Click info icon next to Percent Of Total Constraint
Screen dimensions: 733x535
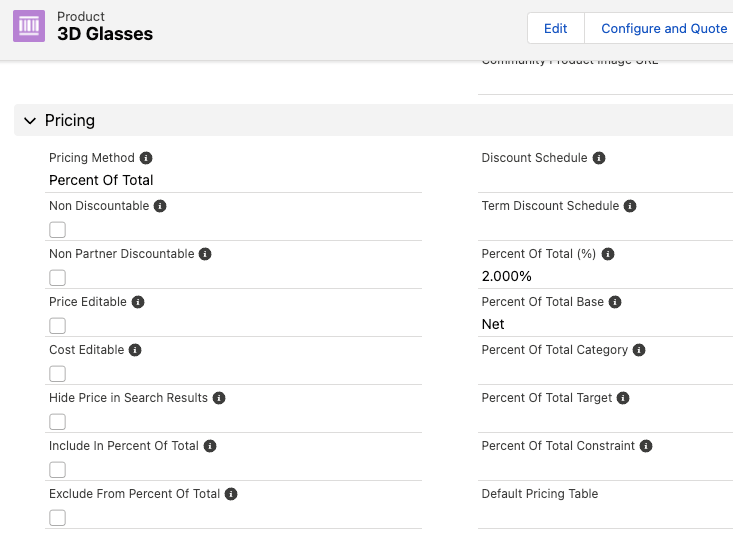tap(646, 446)
